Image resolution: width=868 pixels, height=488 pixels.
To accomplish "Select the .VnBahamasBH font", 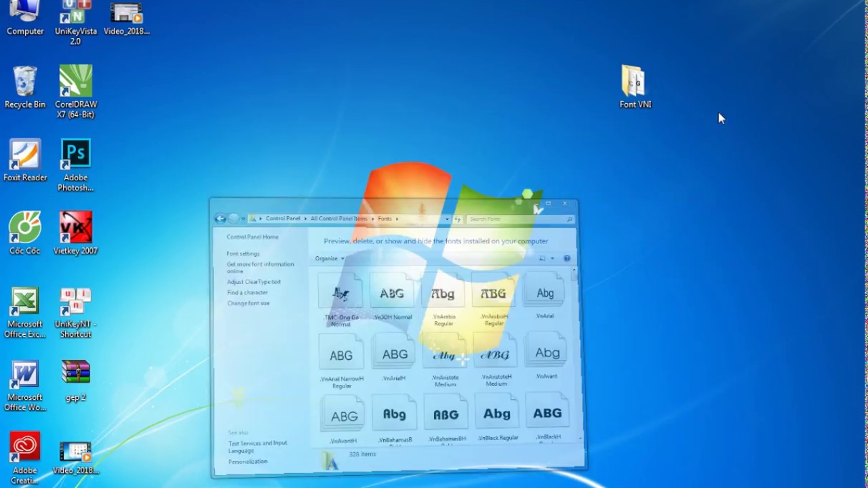I will click(x=447, y=420).
